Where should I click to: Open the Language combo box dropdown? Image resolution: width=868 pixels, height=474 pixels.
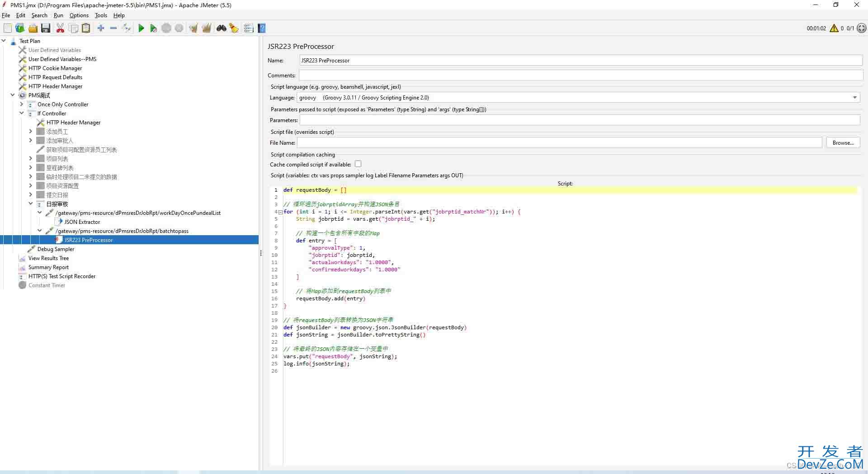[x=854, y=98]
